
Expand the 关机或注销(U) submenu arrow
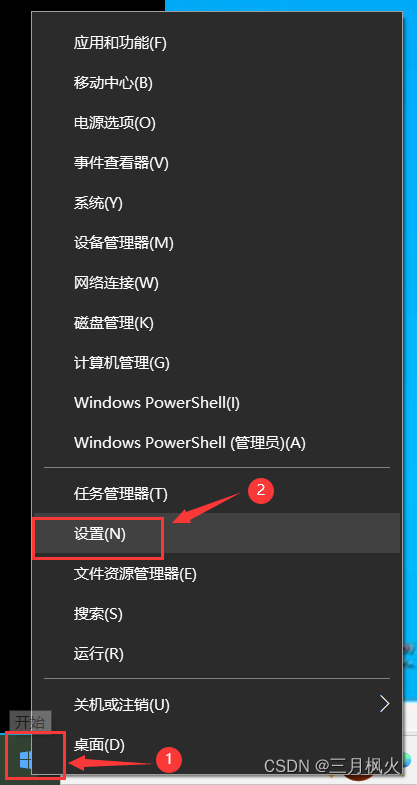click(x=384, y=703)
